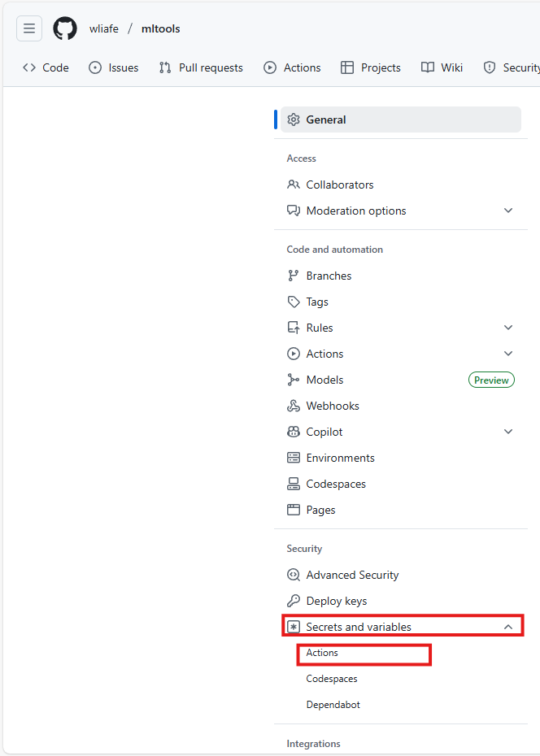Expand the Rules settings group
Viewport: 540px width, 756px height.
point(508,328)
